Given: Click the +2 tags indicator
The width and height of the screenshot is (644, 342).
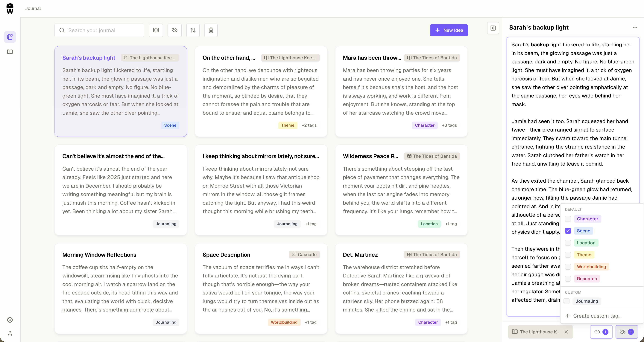Looking at the screenshot, I should tap(309, 125).
